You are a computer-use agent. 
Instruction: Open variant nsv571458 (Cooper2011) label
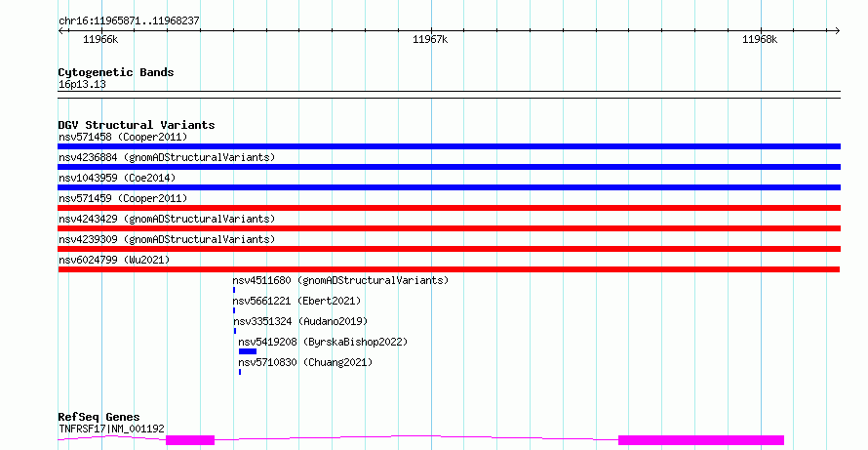[123, 137]
